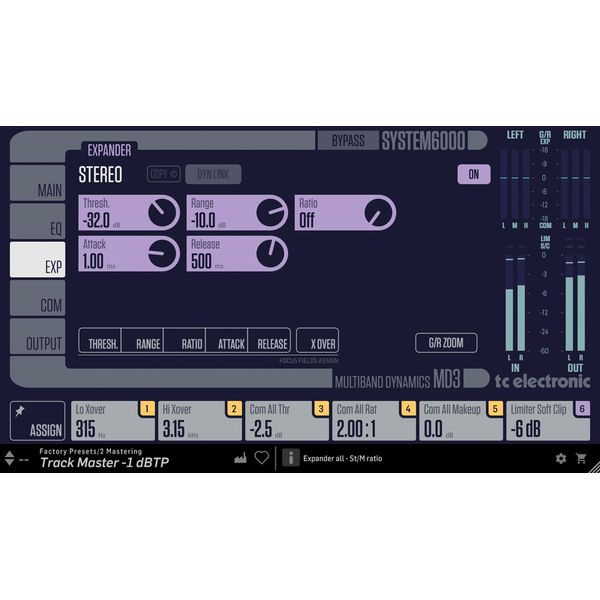Select RANGE focus field
Screen dimensions: 600x600
(x=142, y=340)
